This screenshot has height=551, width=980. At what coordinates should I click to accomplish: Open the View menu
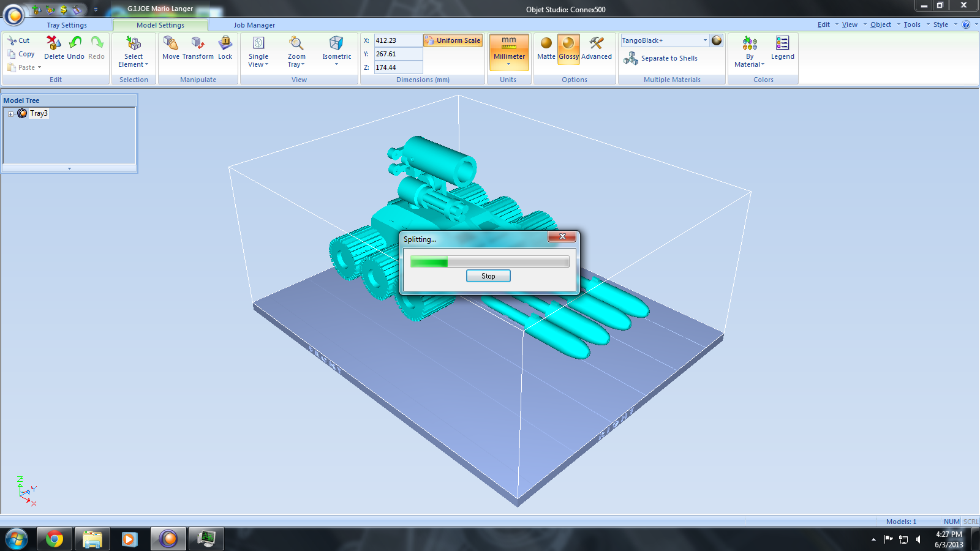[850, 24]
